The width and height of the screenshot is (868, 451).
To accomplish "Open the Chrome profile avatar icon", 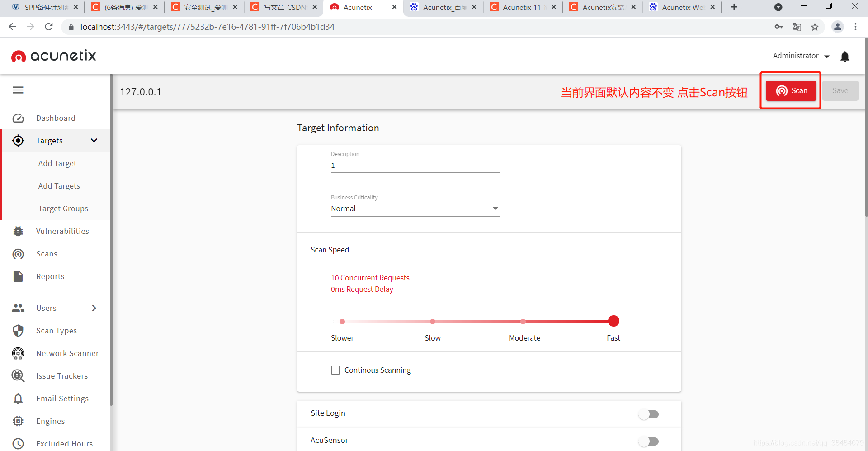I will coord(838,27).
